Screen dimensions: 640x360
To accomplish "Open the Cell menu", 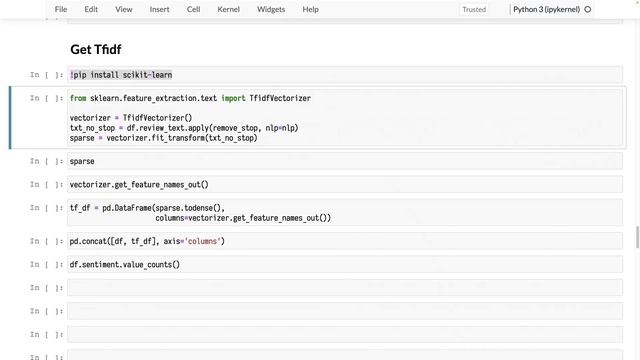I will pyautogui.click(x=193, y=9).
